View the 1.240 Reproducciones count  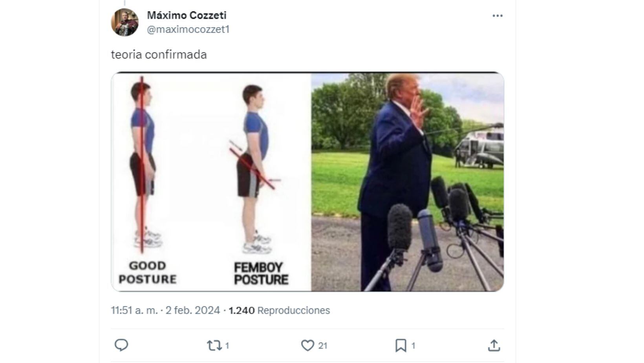click(x=279, y=310)
